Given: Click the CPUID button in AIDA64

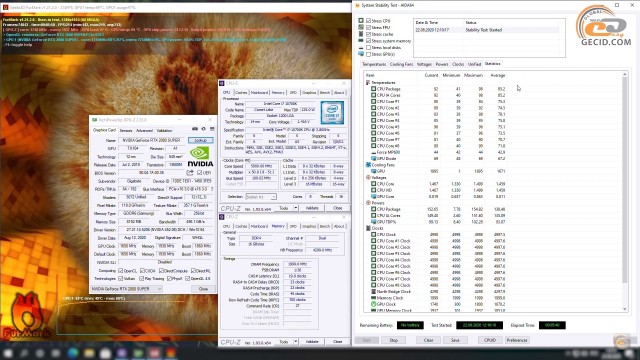Looking at the screenshot, I should click(x=490, y=340).
